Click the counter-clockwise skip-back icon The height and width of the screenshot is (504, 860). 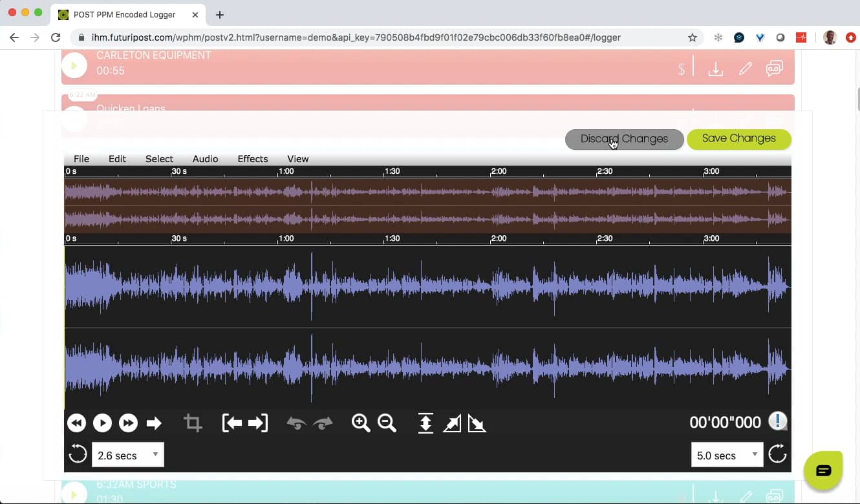[78, 454]
